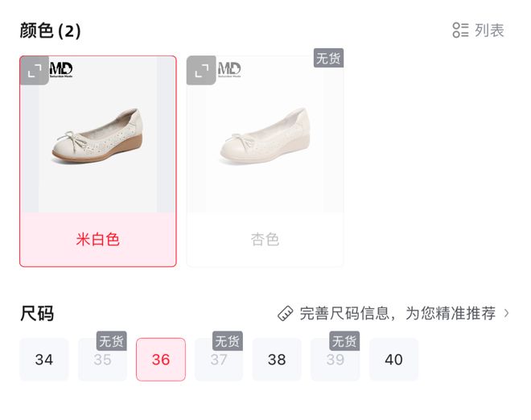Click the ruler icon beside size info
The height and width of the screenshot is (420, 531).
point(285,313)
